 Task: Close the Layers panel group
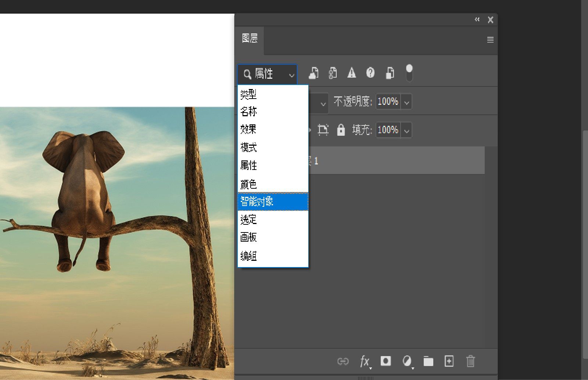point(491,20)
